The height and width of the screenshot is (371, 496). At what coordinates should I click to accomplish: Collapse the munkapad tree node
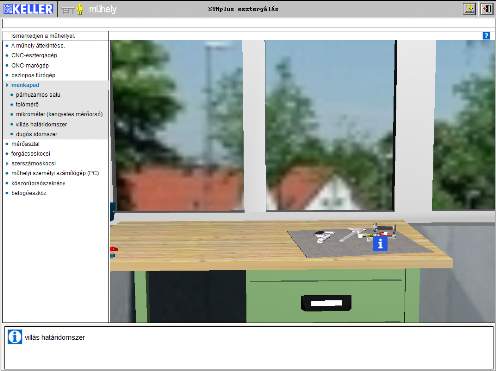point(7,85)
